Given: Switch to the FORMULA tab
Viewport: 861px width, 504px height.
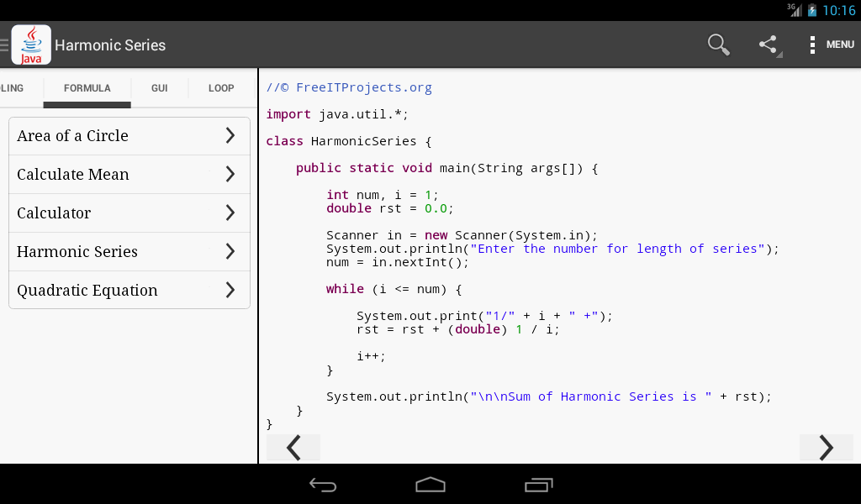Looking at the screenshot, I should 87,87.
